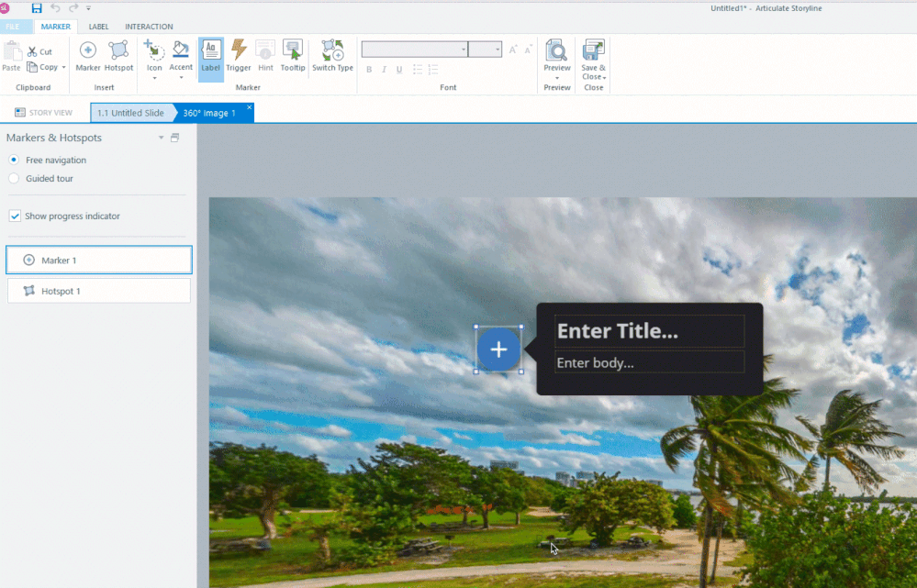Click the Trigger lightning icon
The width and height of the screenshot is (917, 588).
coord(239,56)
